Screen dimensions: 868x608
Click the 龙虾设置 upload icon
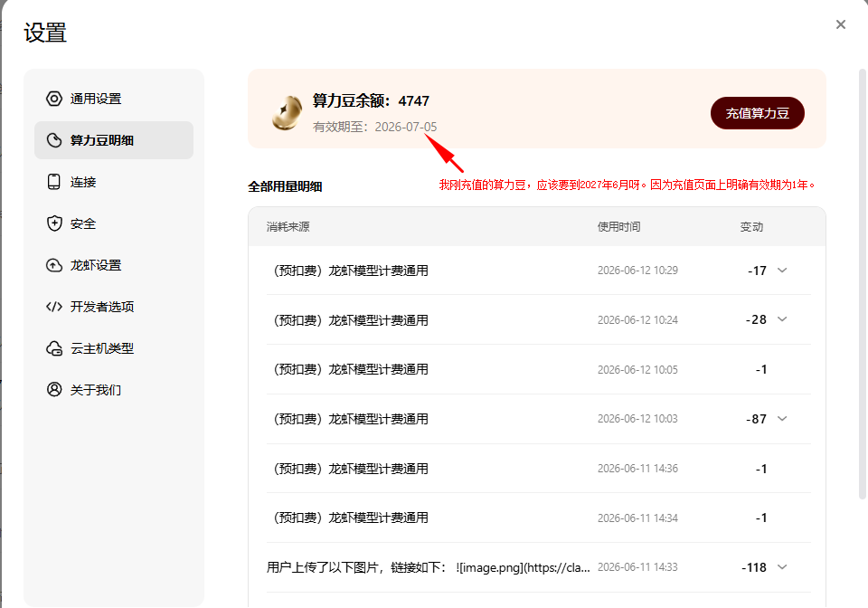pyautogui.click(x=54, y=265)
